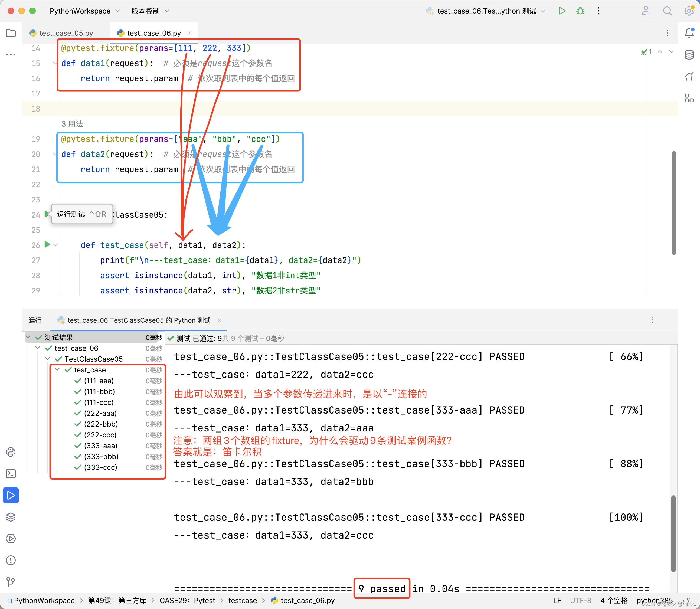Click 运行测试 tooltip popup
The width and height of the screenshot is (700, 609).
[x=82, y=214]
